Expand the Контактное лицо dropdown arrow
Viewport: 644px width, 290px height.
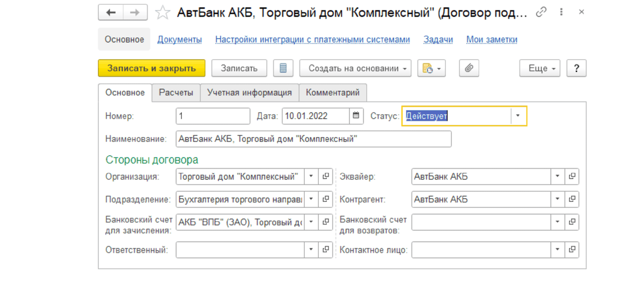point(558,250)
